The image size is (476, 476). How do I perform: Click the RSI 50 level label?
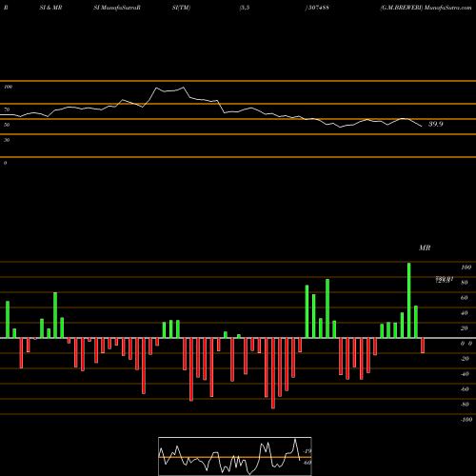point(7,125)
